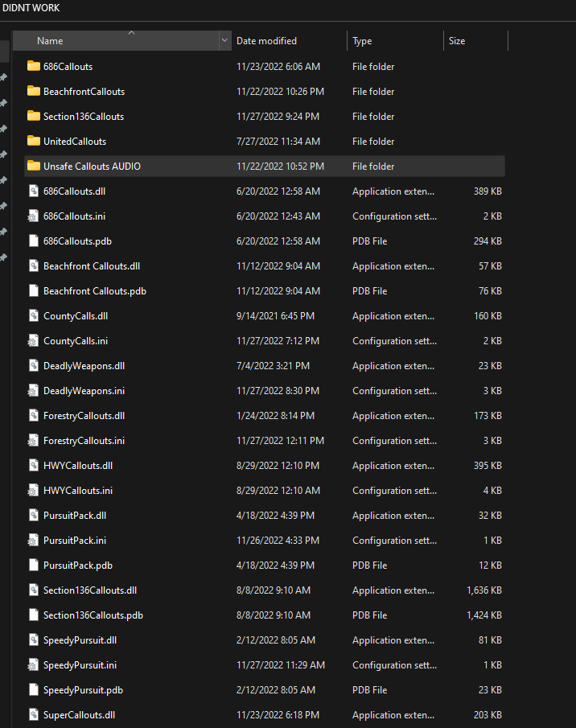This screenshot has height=728, width=576.
Task: Click Configuration settings type of DeadlyWeapons.ini
Action: (394, 391)
